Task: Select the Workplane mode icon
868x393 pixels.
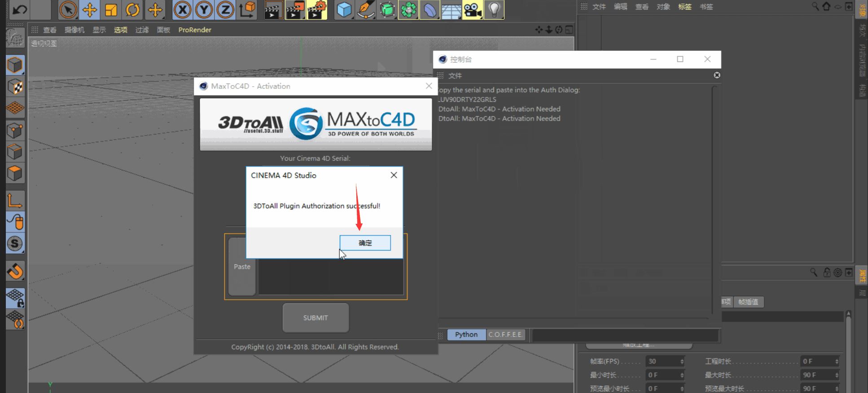Action: point(15,108)
